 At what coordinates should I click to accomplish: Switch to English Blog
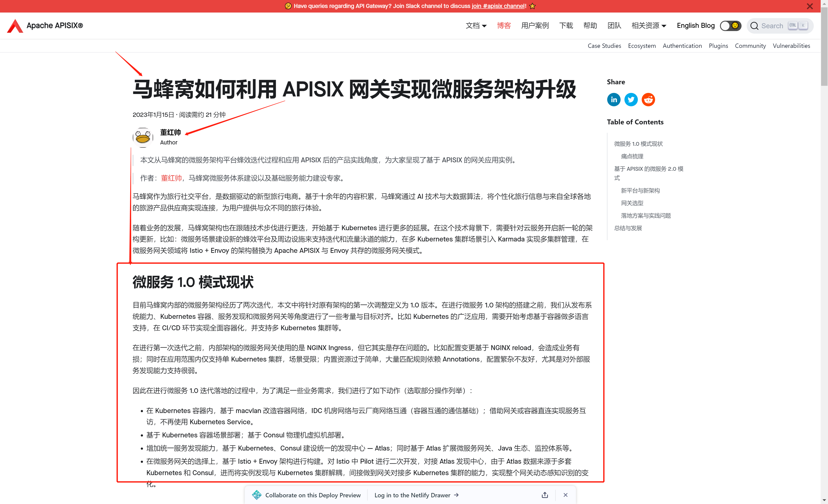click(x=695, y=25)
